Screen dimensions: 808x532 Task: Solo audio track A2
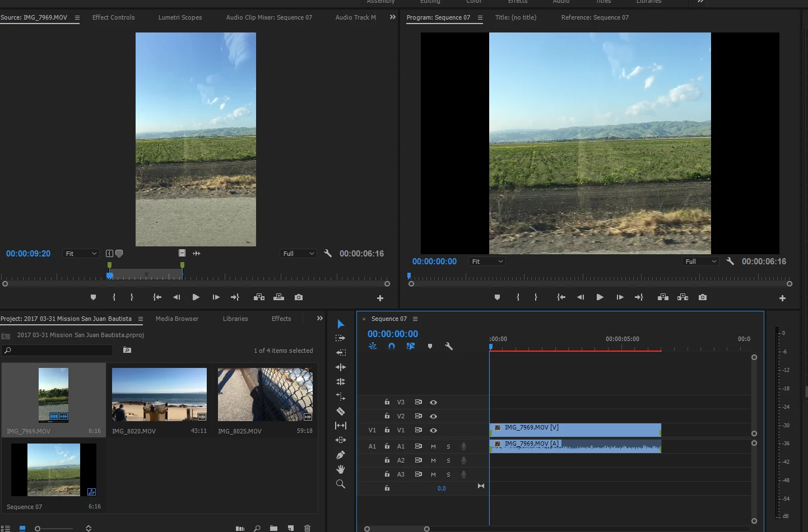[x=448, y=460]
